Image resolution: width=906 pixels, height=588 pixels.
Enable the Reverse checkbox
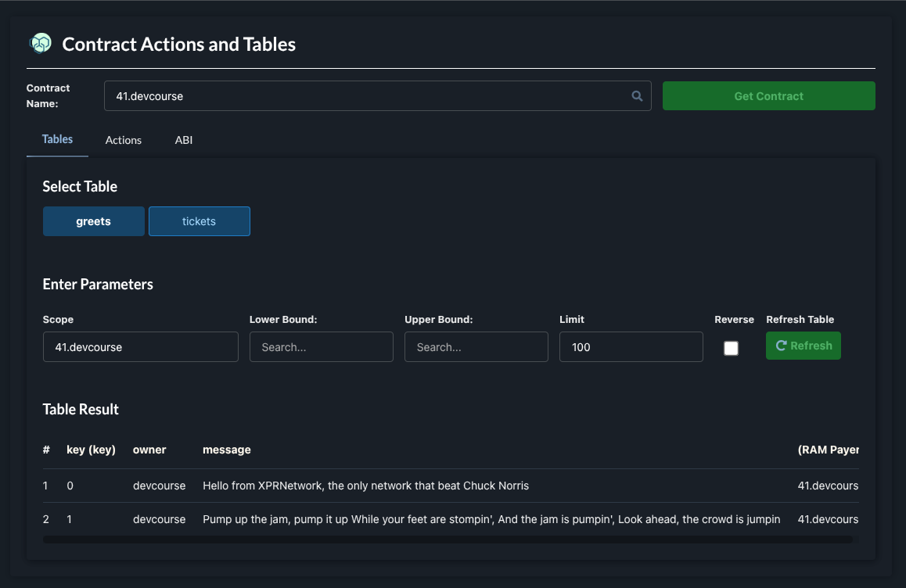[x=731, y=348]
